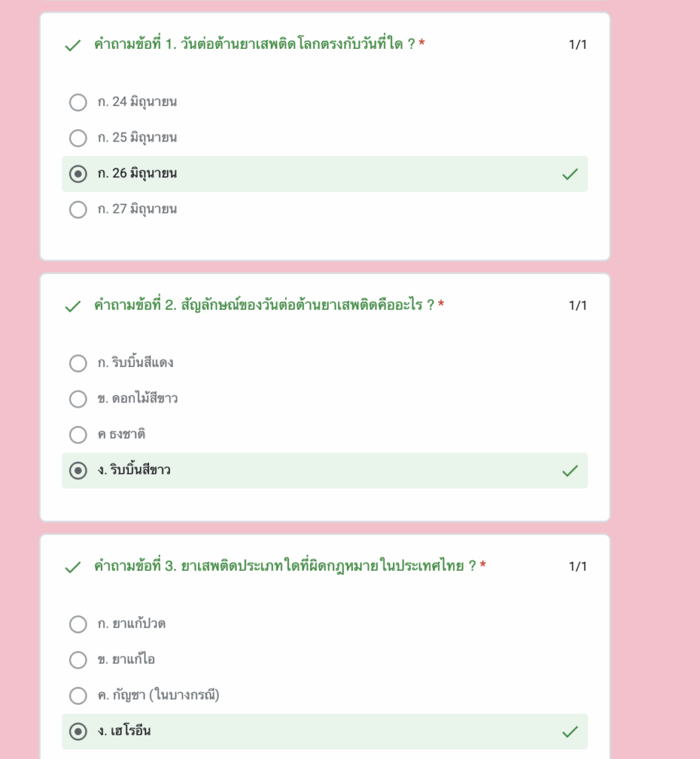Click the green checkmark beside question 1 title

(x=73, y=45)
